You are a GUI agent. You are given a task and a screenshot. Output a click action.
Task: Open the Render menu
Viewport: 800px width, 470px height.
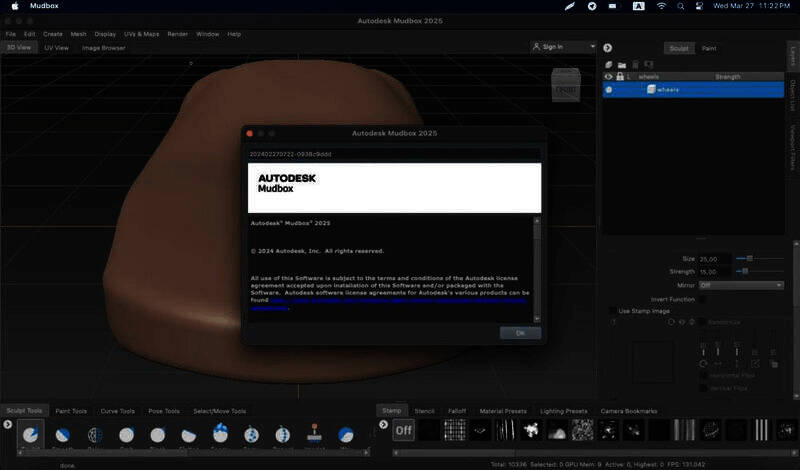coord(178,34)
